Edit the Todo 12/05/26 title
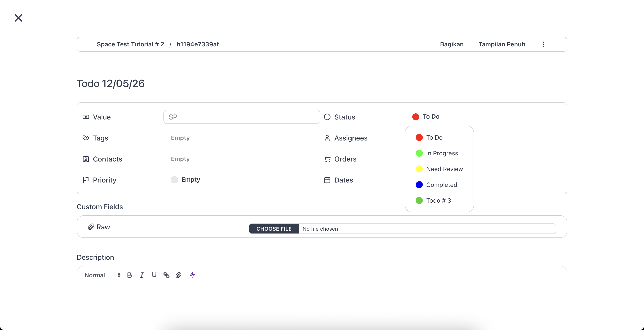644x330 pixels. (110, 83)
